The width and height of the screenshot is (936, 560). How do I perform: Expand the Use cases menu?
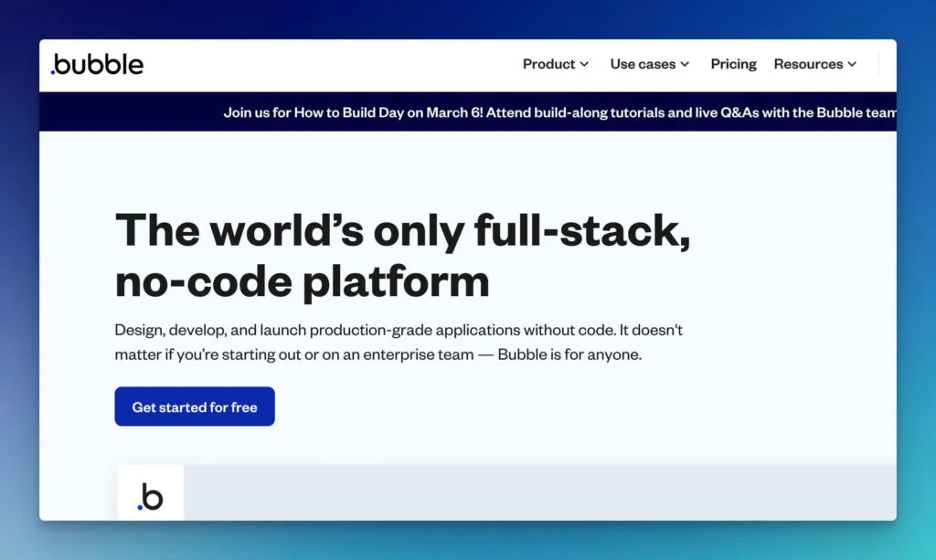point(650,64)
